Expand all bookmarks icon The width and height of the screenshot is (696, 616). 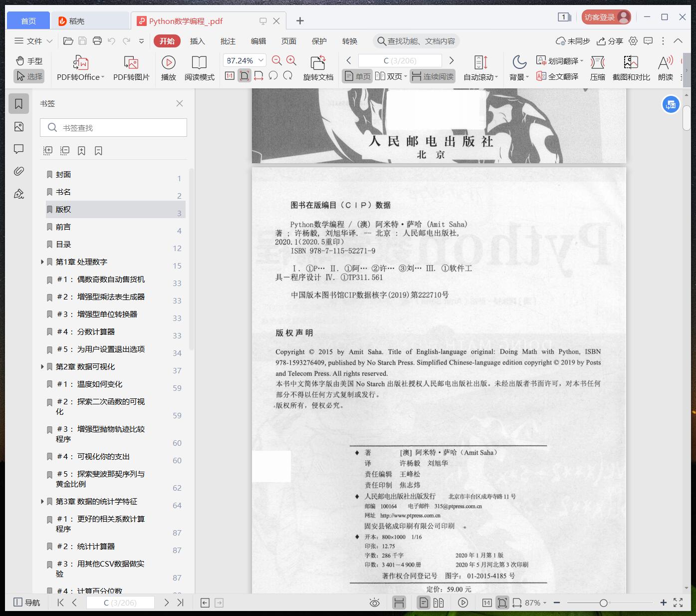[48, 150]
